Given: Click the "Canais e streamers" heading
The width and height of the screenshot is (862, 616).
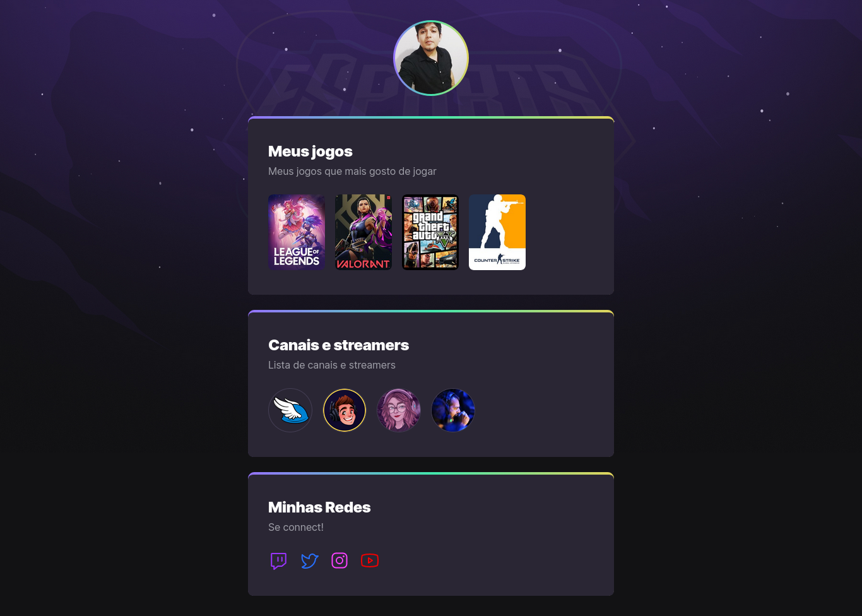Looking at the screenshot, I should 338,345.
